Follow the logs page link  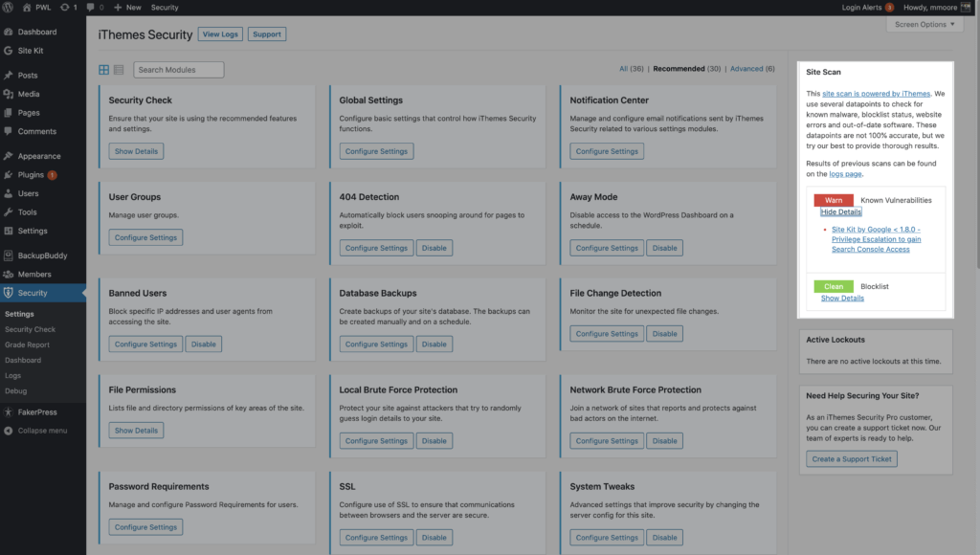click(x=845, y=174)
